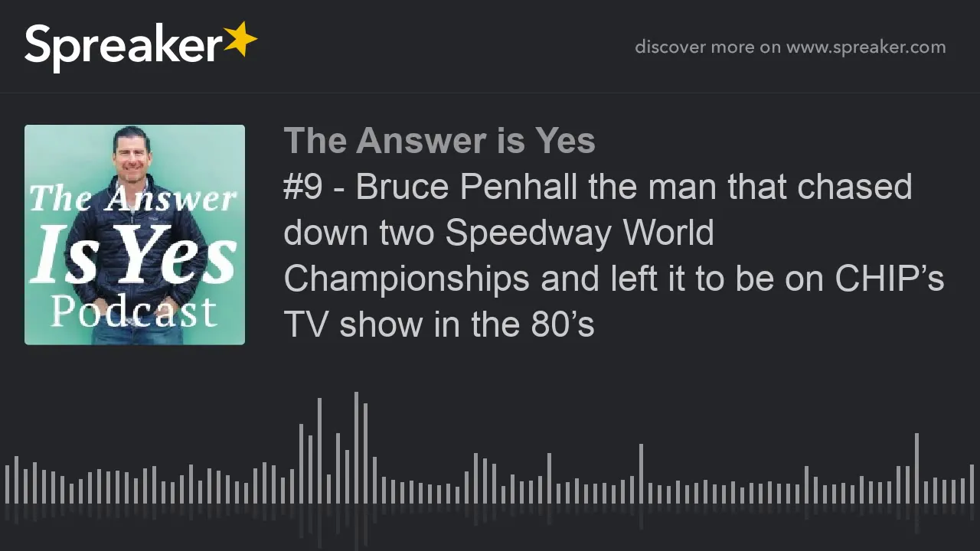Seek to the waveform's far right end
Viewport: 980px width, 551px height.
[972, 484]
